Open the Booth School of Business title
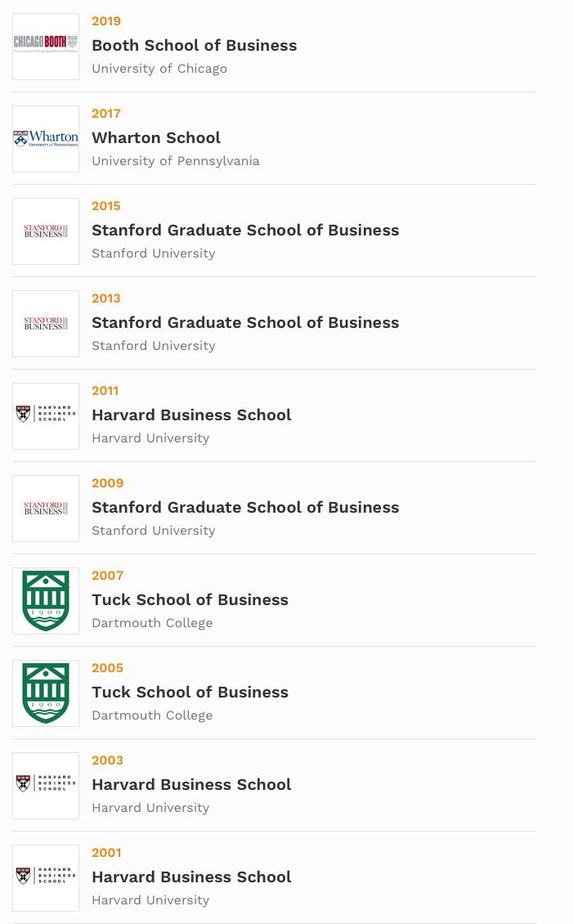The height and width of the screenshot is (924, 573). [194, 45]
